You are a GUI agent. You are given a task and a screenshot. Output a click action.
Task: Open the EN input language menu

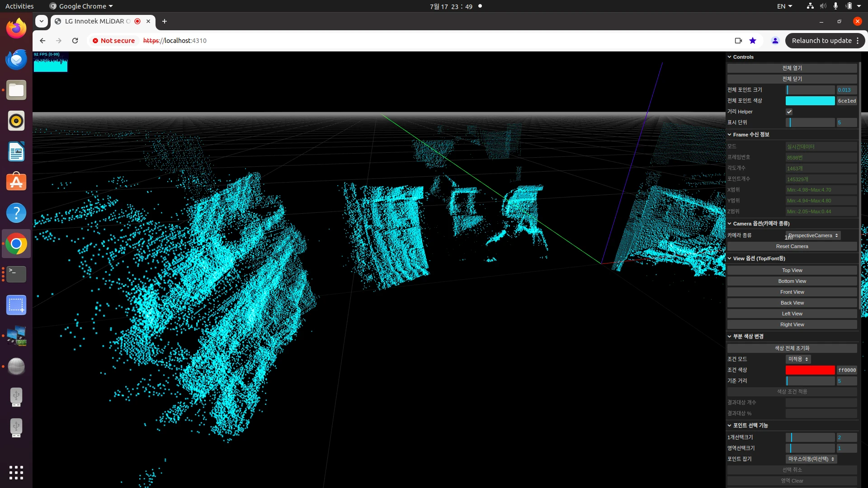(784, 6)
